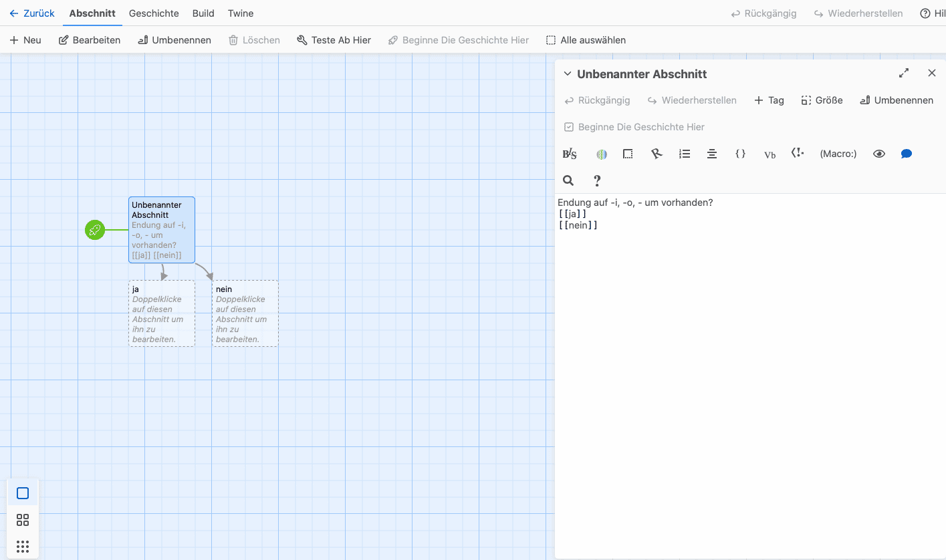
Task: Click Wiederherstellen in the passage panel
Action: click(692, 100)
